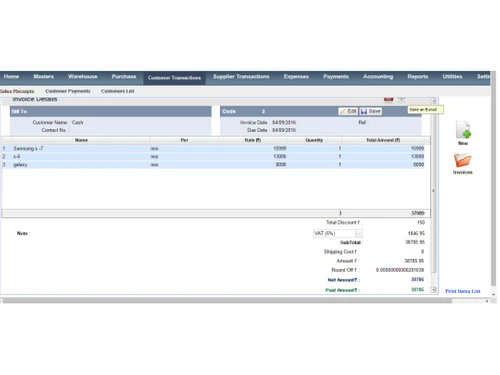500x375 pixels.
Task: Click the Per column header
Action: click(184, 140)
